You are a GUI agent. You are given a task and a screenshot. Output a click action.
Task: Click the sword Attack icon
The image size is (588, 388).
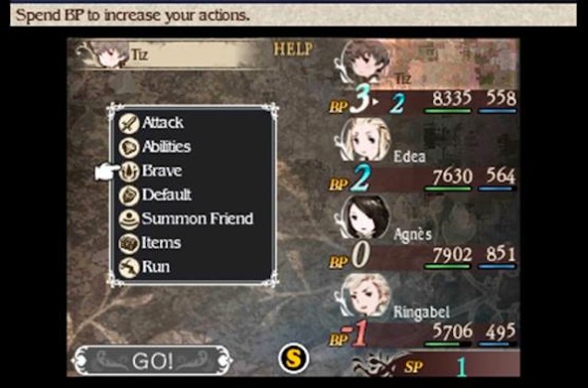pos(129,124)
